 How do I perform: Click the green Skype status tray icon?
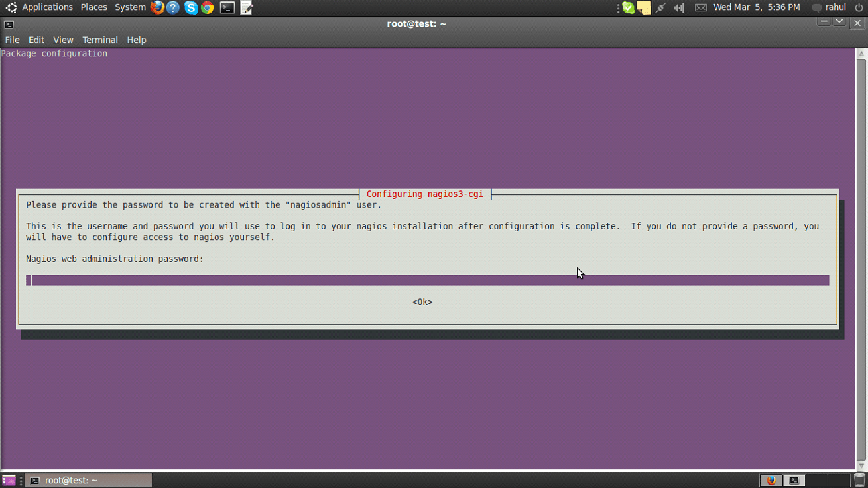628,8
